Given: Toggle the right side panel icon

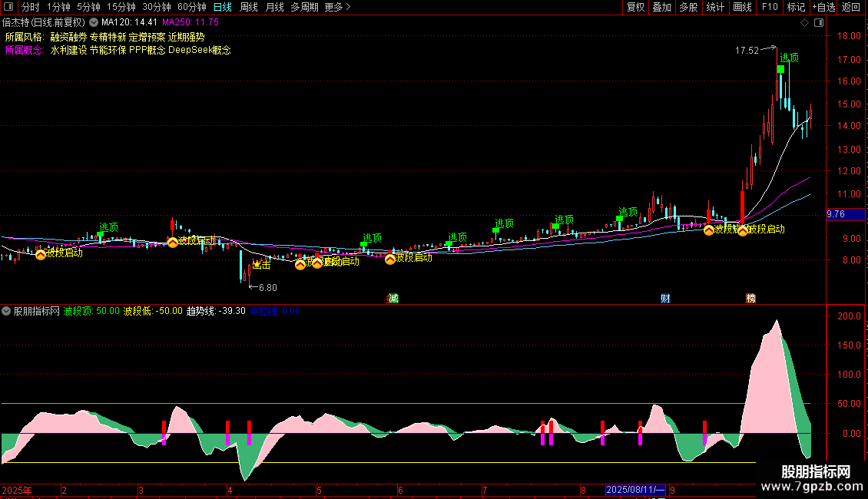Looking at the screenshot, I should click(x=819, y=23).
